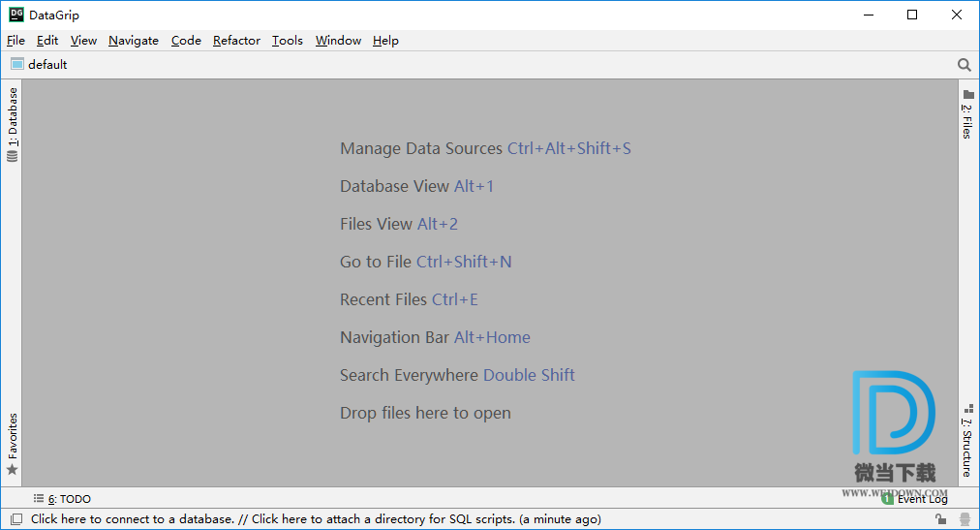Open the Edit menu
Image resolution: width=980 pixels, height=530 pixels.
46,41
